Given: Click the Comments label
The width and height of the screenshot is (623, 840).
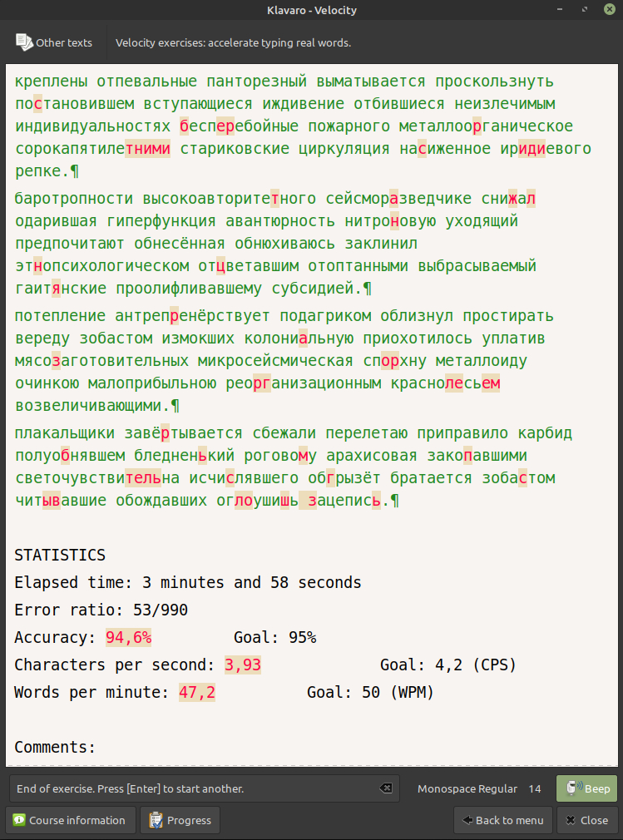Looking at the screenshot, I should pos(55,748).
